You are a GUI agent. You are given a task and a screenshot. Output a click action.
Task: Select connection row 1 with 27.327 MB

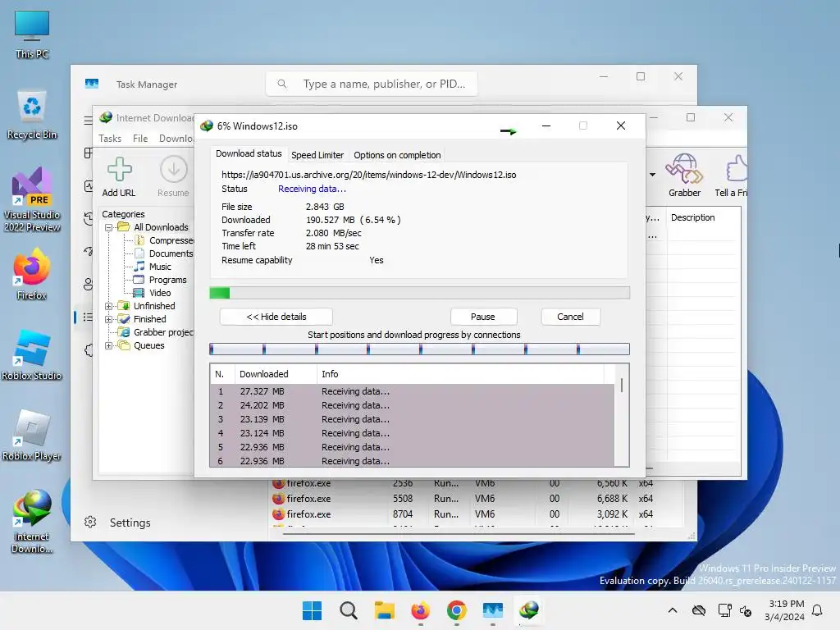tap(413, 391)
